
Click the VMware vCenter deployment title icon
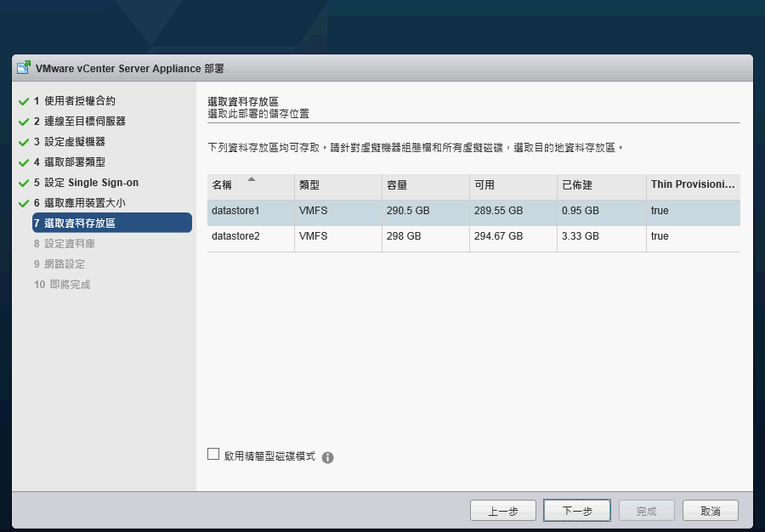(x=24, y=68)
